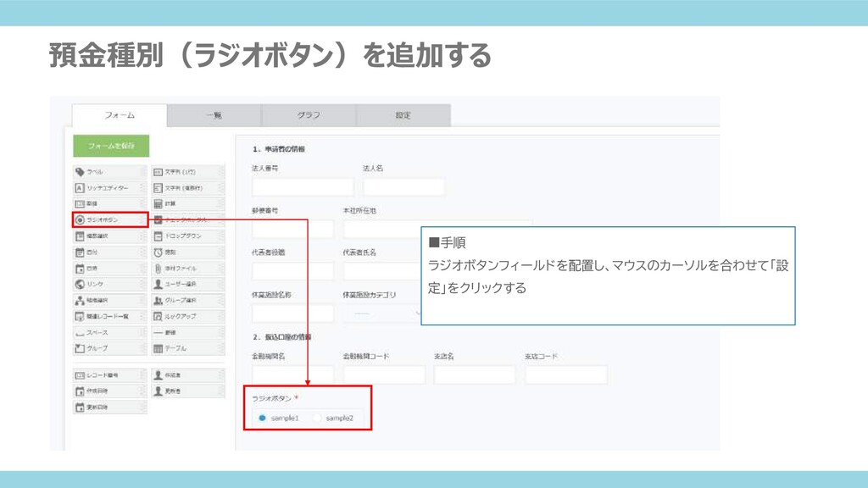The image size is (868, 488).
Task: Select the 作成者 (Created by) field item
Action: coord(188,375)
